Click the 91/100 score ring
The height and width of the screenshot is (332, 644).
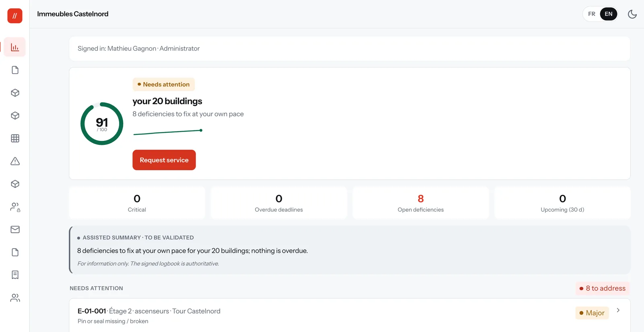point(102,124)
